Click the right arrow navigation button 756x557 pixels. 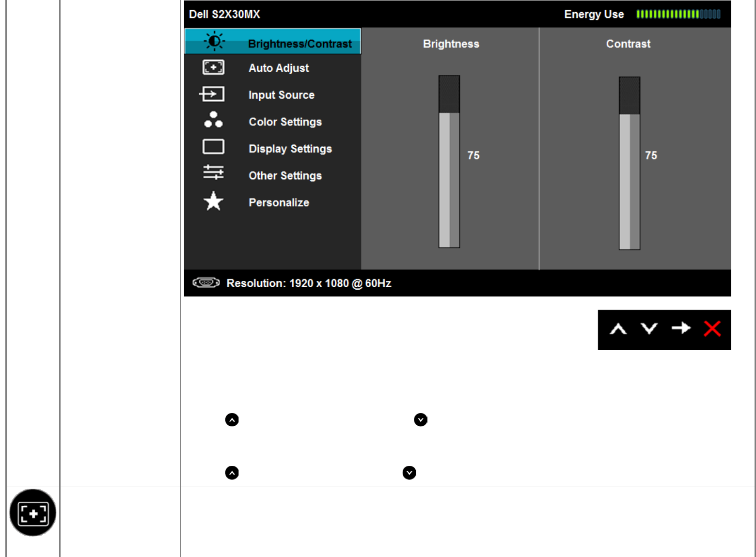coord(681,328)
